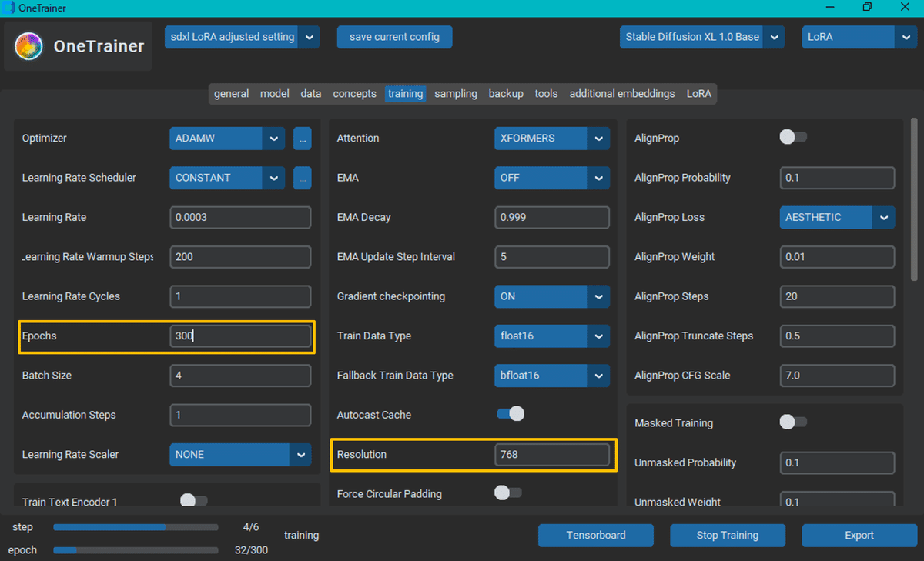Expand the Learning Rate Scheduler CONSTANT dropdown
924x561 pixels.
coord(227,178)
